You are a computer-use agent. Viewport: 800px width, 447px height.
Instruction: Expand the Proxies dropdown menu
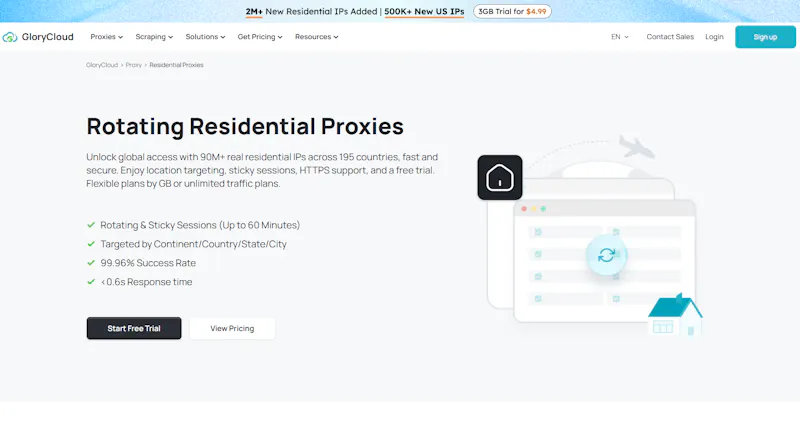(107, 37)
